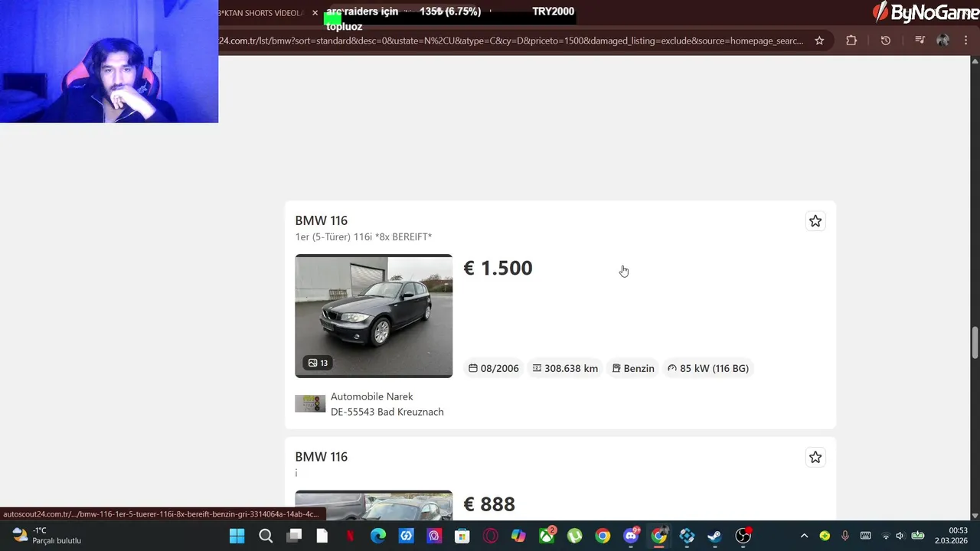Open the Wi-Fi network tray icon
Screen dimensions: 980x551
(x=886, y=536)
